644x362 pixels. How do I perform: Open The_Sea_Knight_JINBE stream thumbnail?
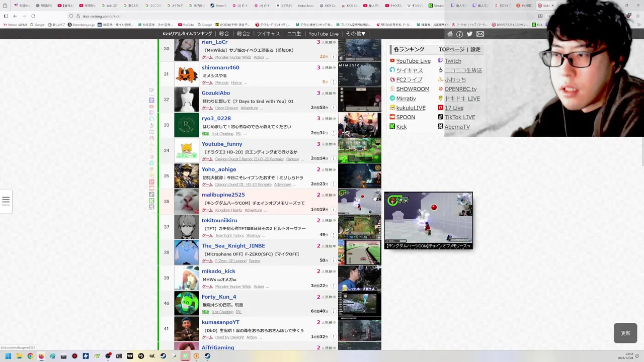click(x=359, y=252)
